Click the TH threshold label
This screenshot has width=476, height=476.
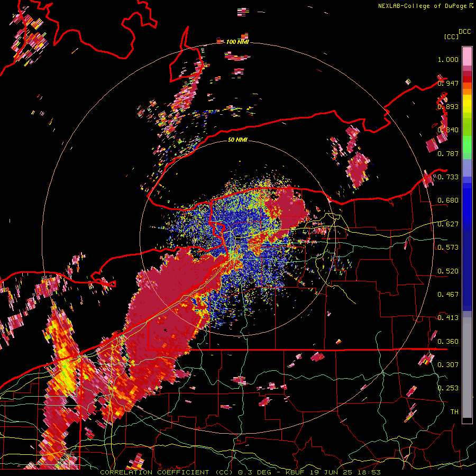point(454,412)
